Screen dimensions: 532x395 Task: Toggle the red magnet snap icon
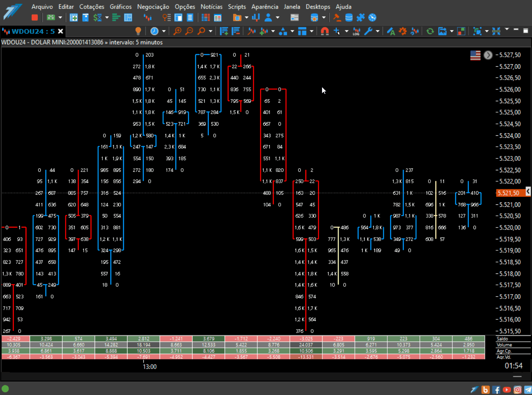tap(324, 31)
